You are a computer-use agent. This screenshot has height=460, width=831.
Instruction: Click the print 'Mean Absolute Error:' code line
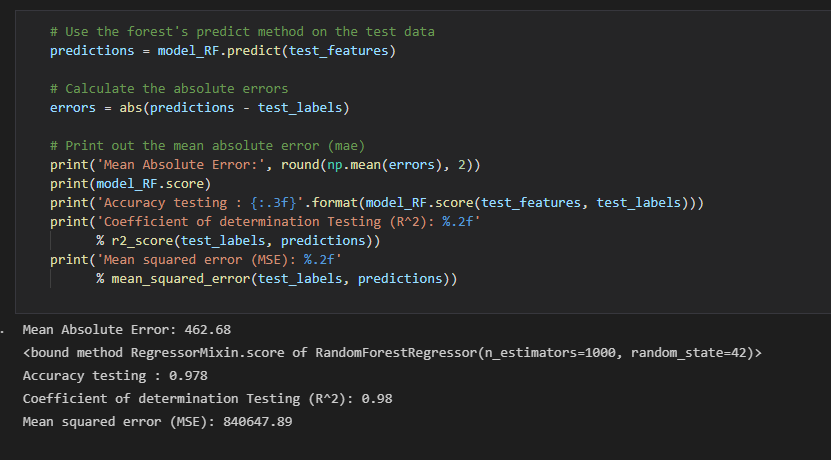(265, 165)
